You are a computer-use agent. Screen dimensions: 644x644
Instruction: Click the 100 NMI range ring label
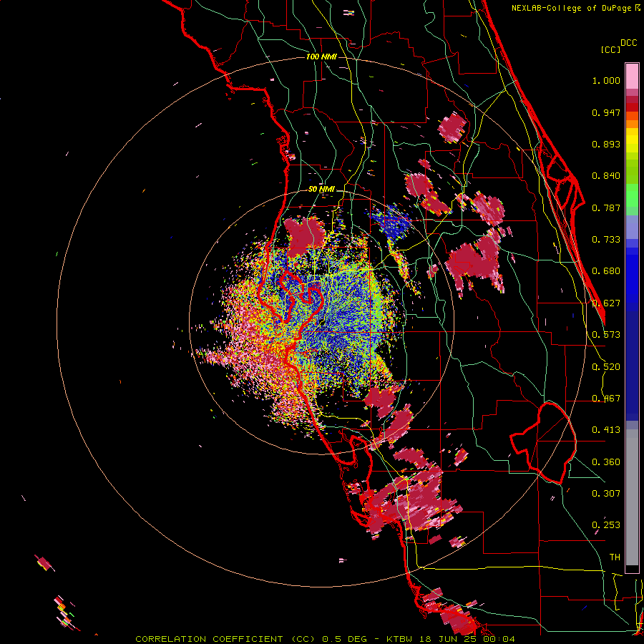pos(321,57)
